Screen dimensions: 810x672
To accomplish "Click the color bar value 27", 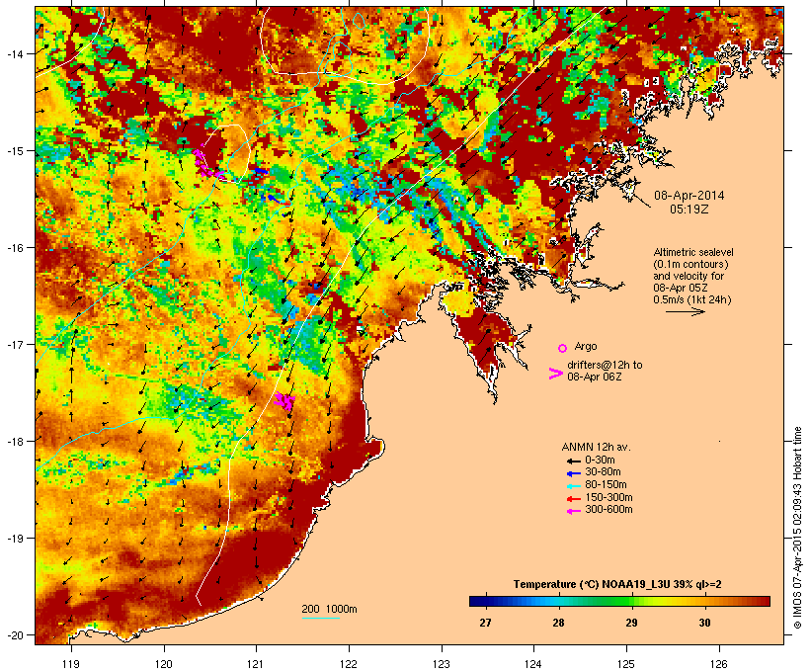I will coord(485,623).
